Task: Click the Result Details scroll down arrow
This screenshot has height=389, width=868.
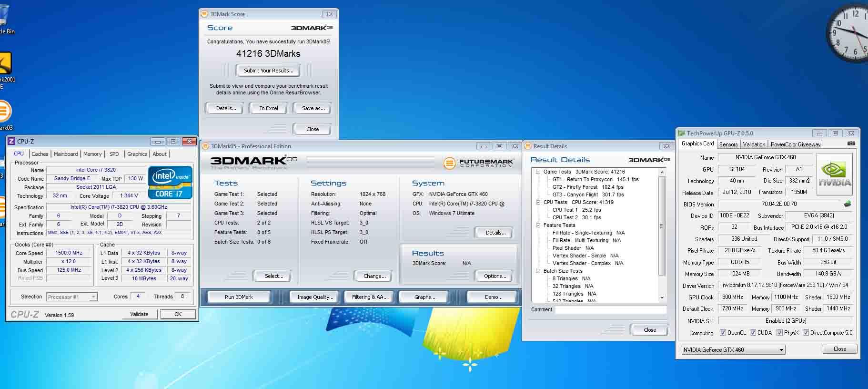Action: click(662, 297)
